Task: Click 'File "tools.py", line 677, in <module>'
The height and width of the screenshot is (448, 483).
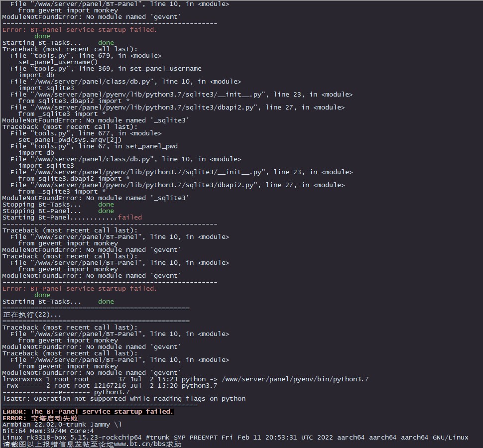Action: (x=86, y=133)
